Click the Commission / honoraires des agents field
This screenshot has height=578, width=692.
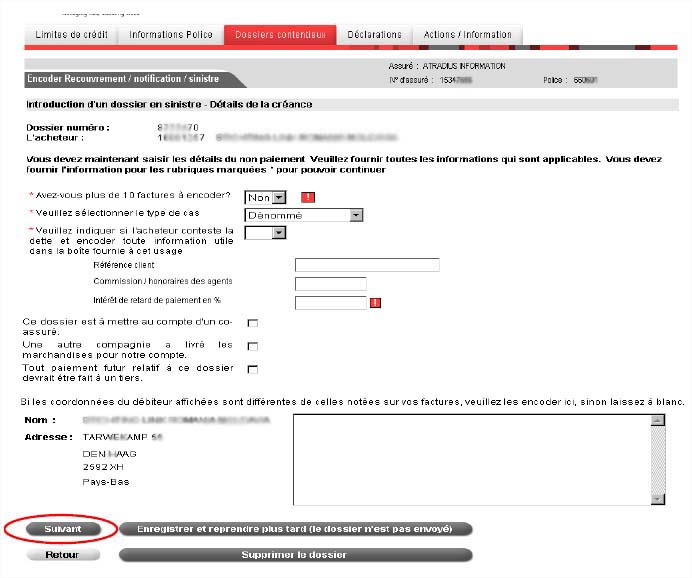pos(331,284)
